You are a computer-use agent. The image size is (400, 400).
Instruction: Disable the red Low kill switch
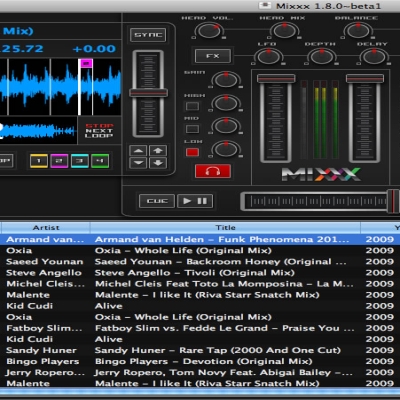point(192,152)
